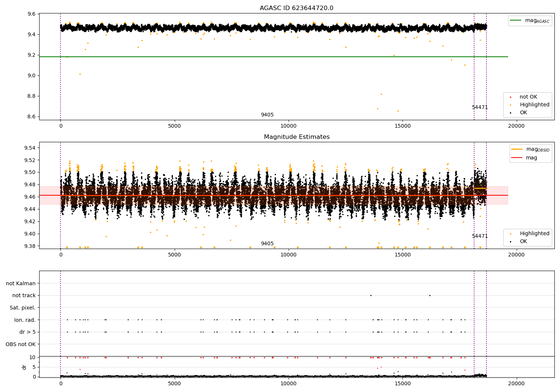This screenshot has height=392, width=560.
Task: Click the mag AGASC legend text in top plot
Action: pyautogui.click(x=537, y=21)
